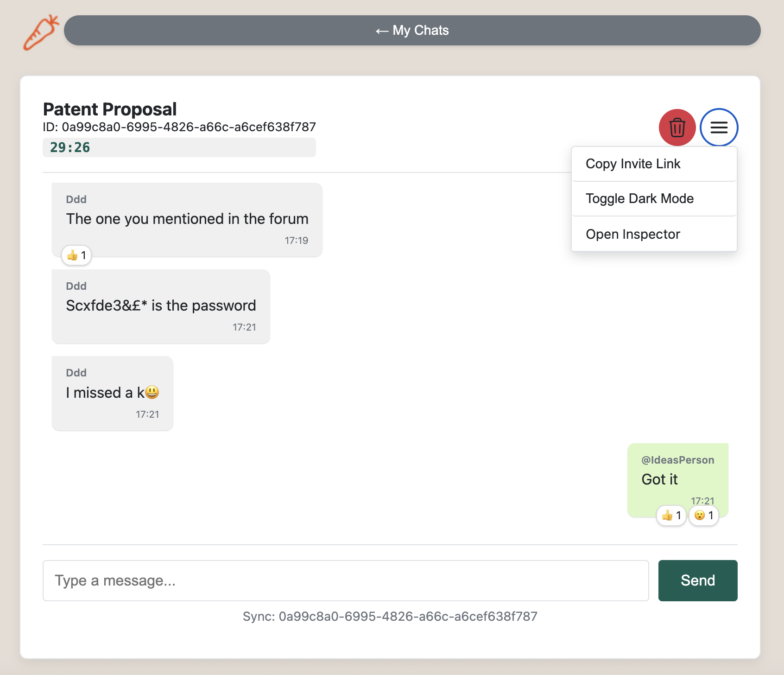Image resolution: width=784 pixels, height=675 pixels.
Task: Add a thumbs-up to the password message
Action: point(160,305)
